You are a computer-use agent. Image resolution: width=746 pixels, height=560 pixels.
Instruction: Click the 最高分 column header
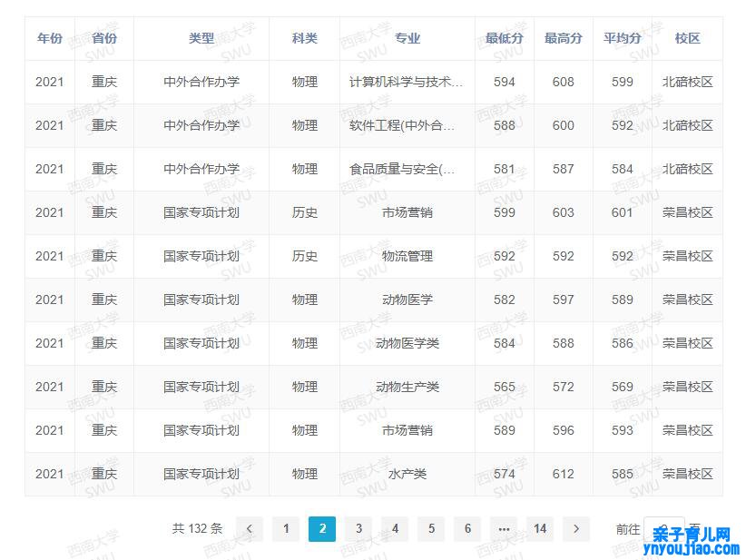point(564,38)
